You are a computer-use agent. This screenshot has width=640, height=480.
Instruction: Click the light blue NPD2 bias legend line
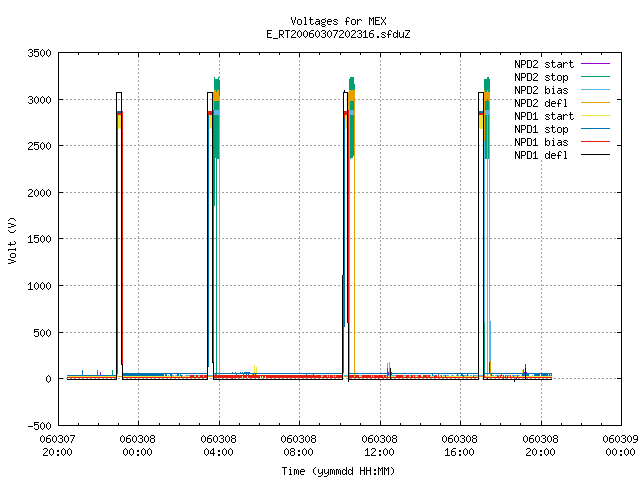pos(596,89)
